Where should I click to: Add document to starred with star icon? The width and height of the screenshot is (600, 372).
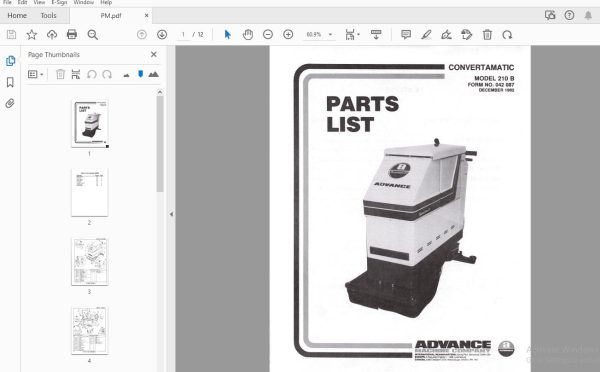(x=31, y=35)
